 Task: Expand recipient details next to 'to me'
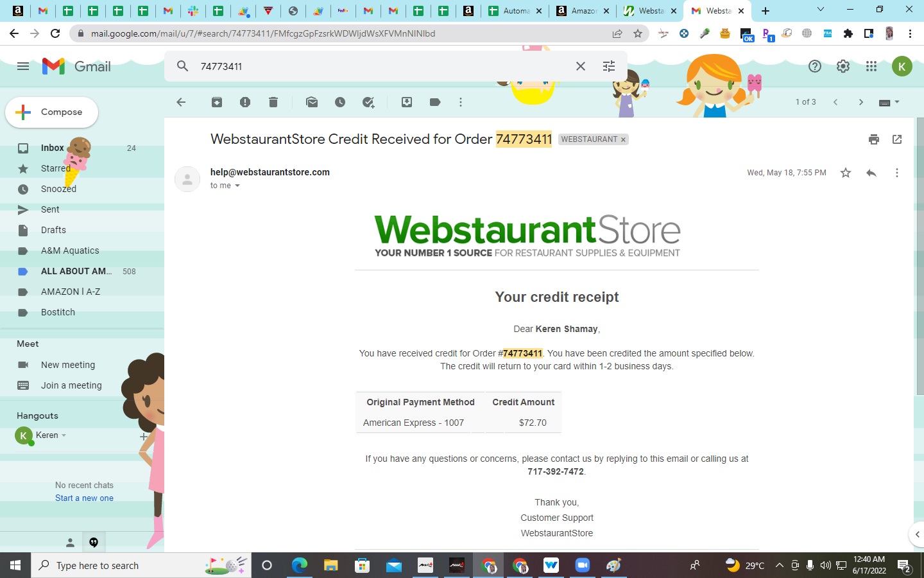[x=237, y=186]
